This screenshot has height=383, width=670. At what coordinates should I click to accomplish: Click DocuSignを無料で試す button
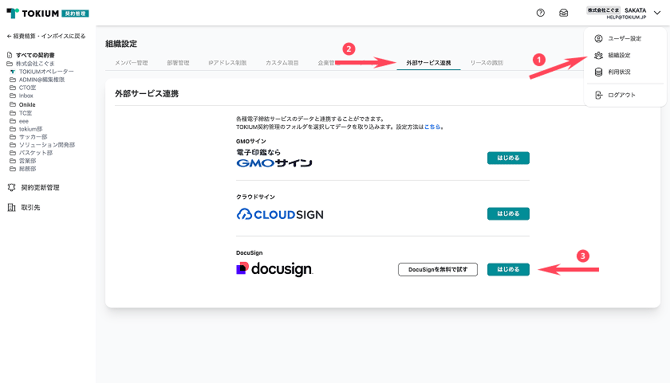click(x=438, y=269)
